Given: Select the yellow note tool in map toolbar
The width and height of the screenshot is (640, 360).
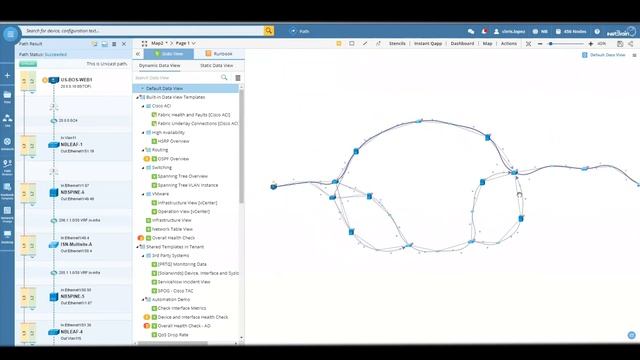Looking at the screenshot, I should 339,43.
